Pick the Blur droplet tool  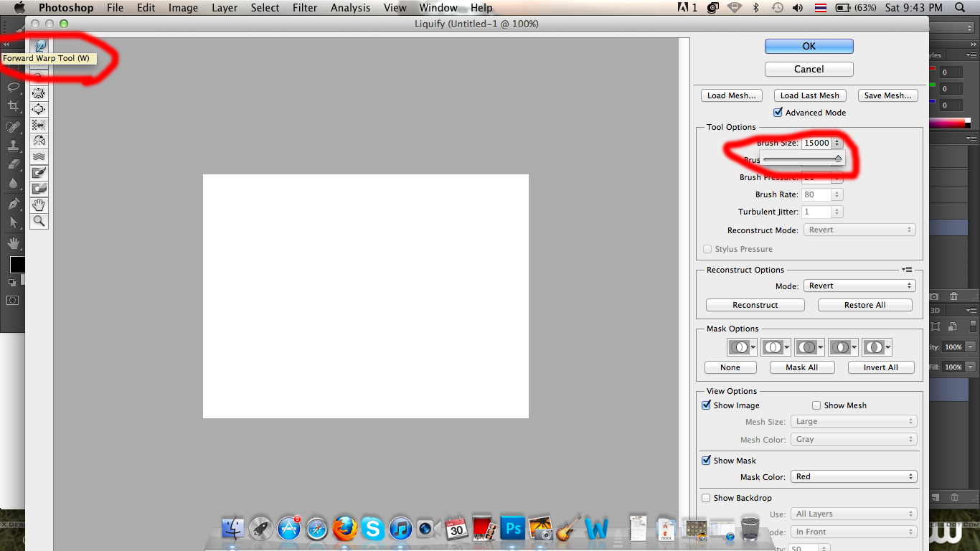[x=13, y=184]
